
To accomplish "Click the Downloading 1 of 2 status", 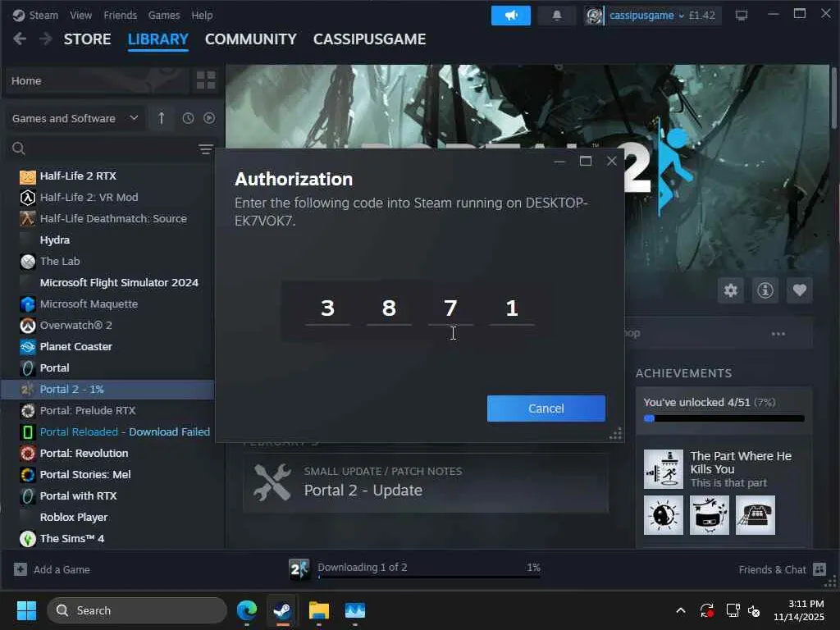I will (362, 568).
